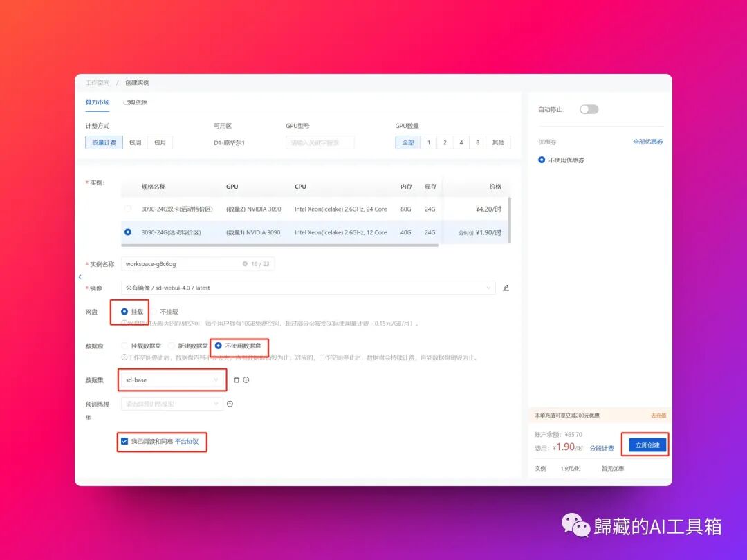This screenshot has height=560, width=747.
Task: Click the plus icon beside 预训练模型 dropdown
Action: tap(230, 404)
